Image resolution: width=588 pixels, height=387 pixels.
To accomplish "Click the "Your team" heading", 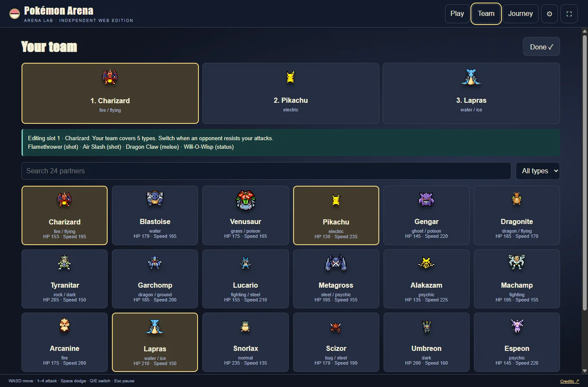I will pyautogui.click(x=49, y=47).
